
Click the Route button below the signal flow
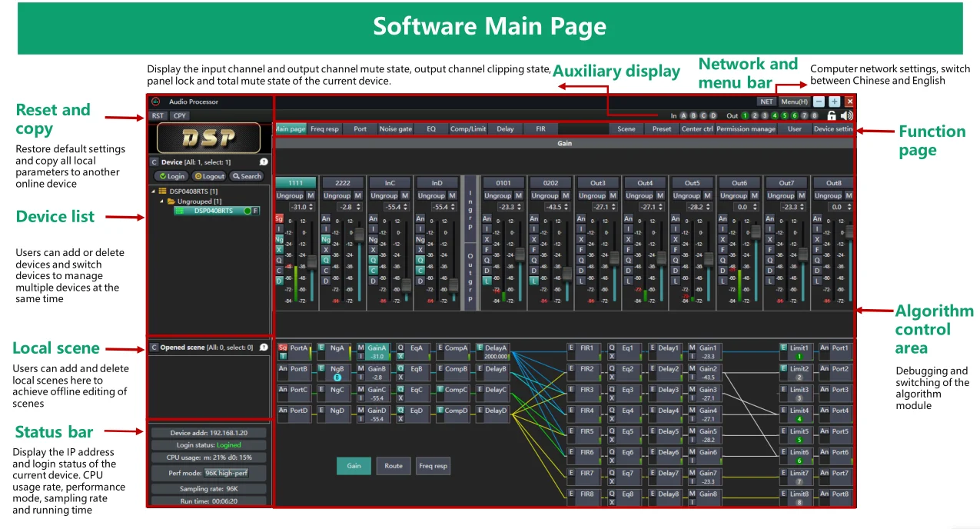pyautogui.click(x=393, y=465)
